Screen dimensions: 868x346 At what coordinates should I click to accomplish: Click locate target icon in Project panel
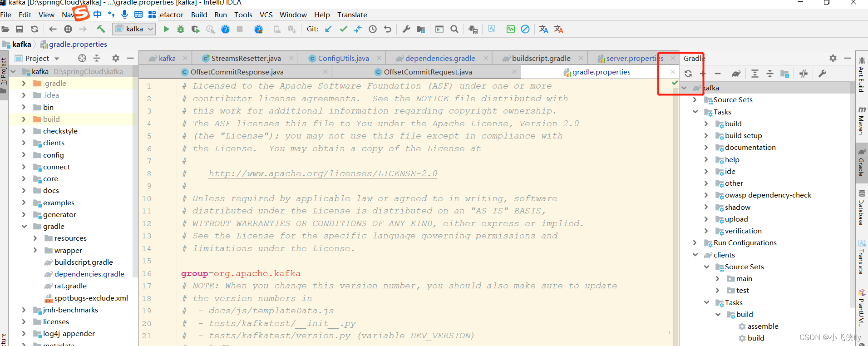pyautogui.click(x=82, y=58)
